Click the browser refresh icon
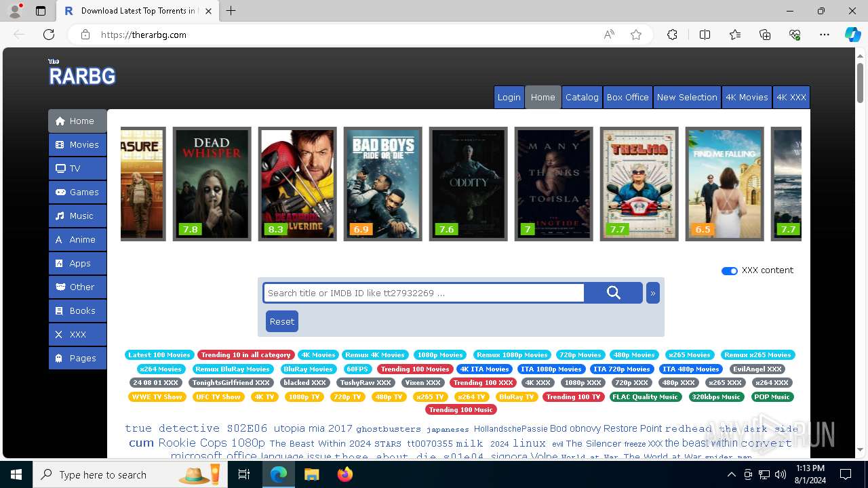This screenshot has height=488, width=868. coord(49,35)
